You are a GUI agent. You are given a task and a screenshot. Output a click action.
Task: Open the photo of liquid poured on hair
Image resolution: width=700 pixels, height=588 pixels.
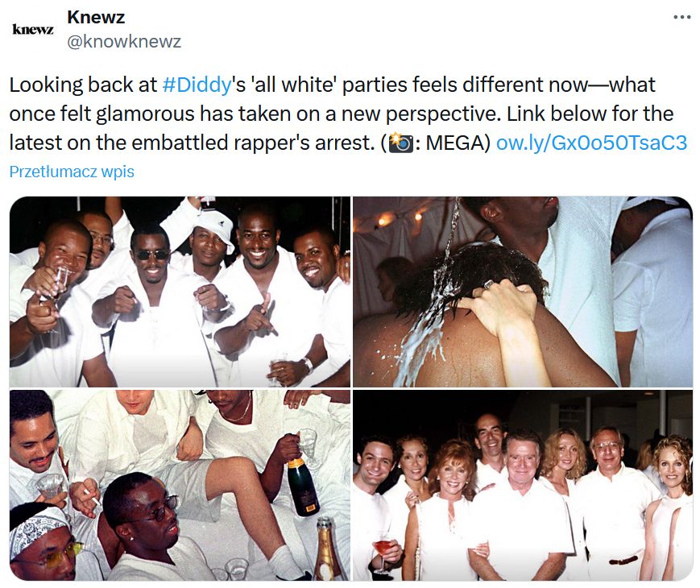tap(523, 292)
